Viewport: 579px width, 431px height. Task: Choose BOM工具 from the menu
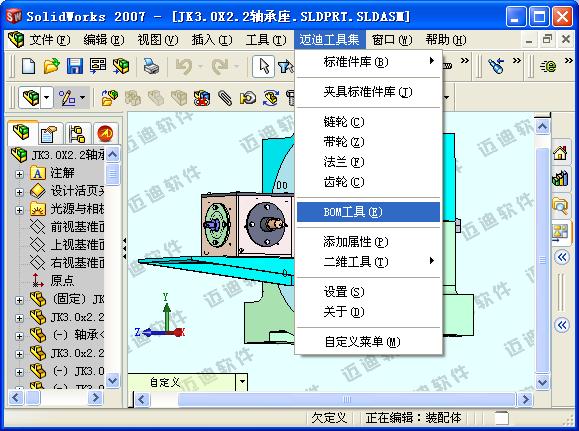point(368,212)
